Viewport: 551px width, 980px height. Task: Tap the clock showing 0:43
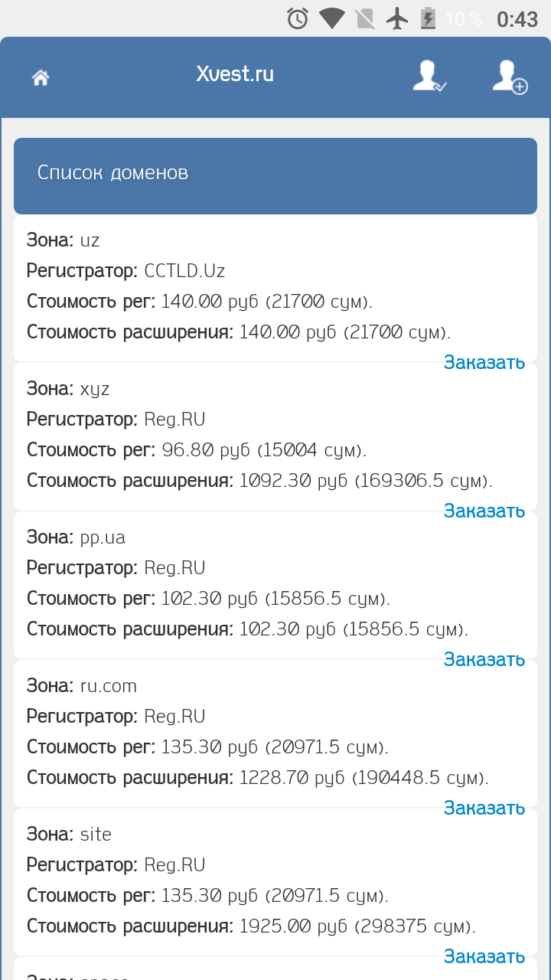[x=517, y=19]
